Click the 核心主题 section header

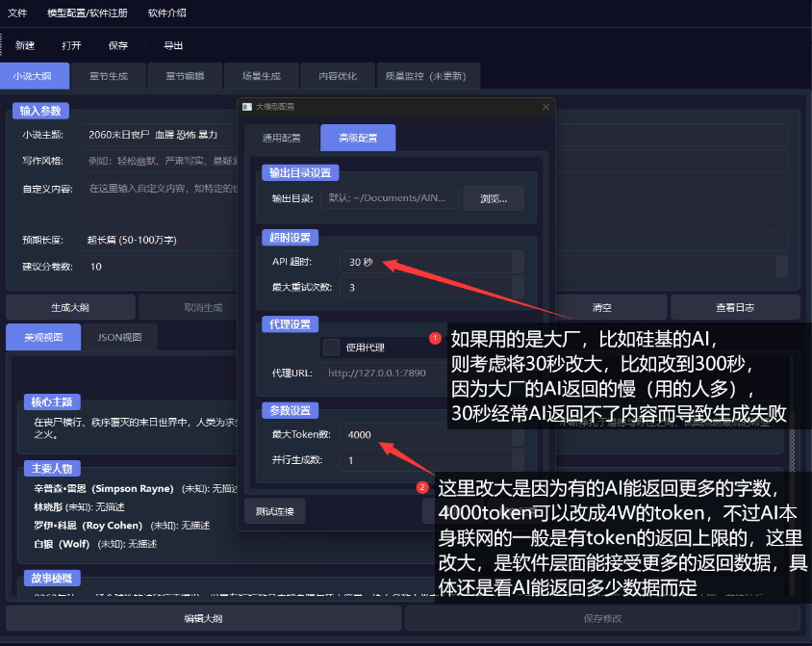coord(52,402)
